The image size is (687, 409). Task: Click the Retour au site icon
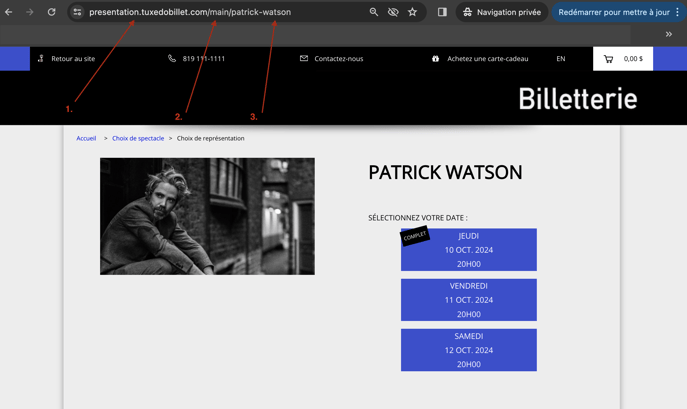coord(41,58)
